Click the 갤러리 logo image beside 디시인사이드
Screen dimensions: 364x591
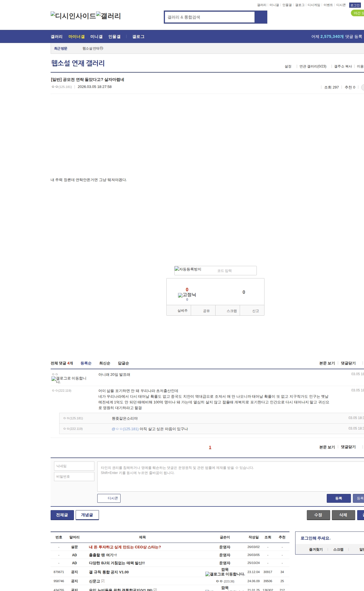coord(109,16)
